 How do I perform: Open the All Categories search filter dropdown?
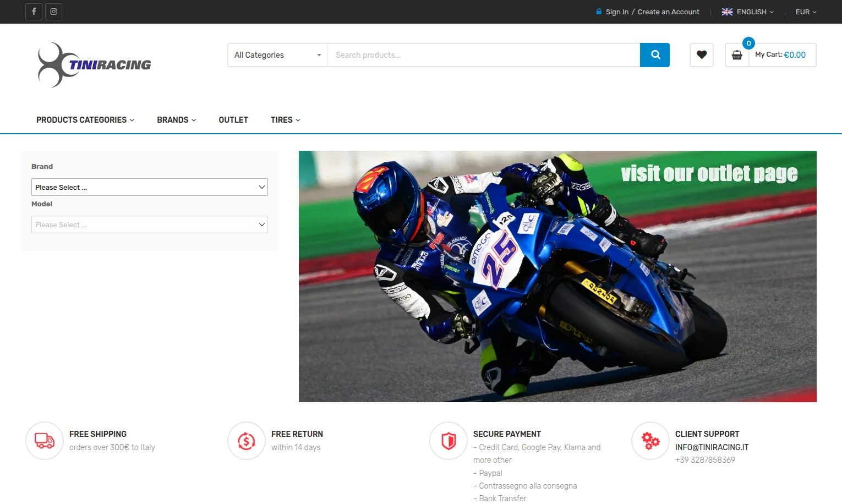tap(277, 54)
